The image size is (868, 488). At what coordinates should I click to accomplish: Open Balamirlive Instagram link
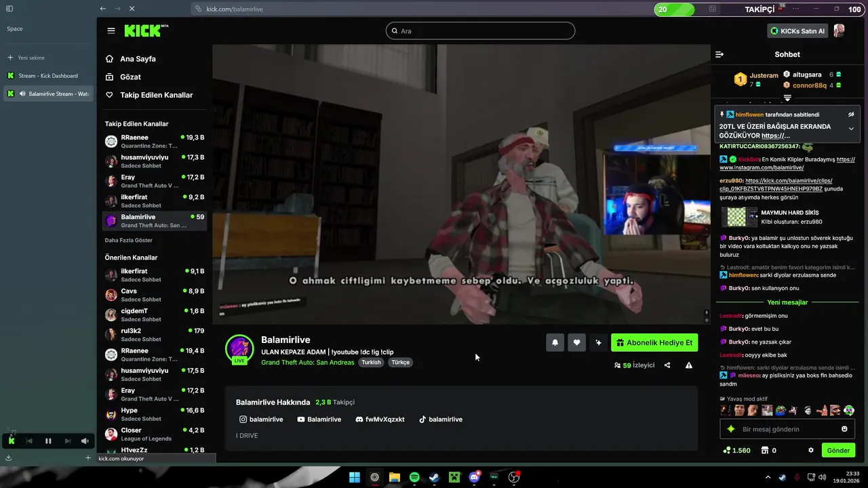(261, 420)
